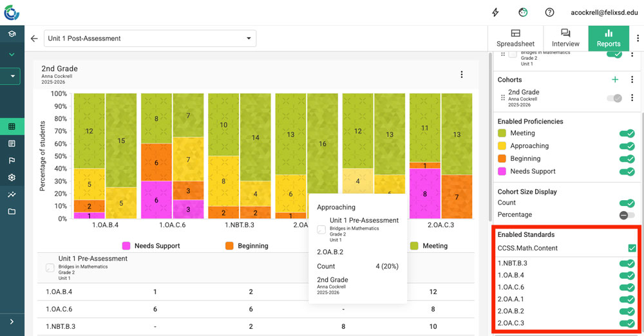Expand the green chevron sidebar dropdown
644x336 pixels.
[x=12, y=55]
